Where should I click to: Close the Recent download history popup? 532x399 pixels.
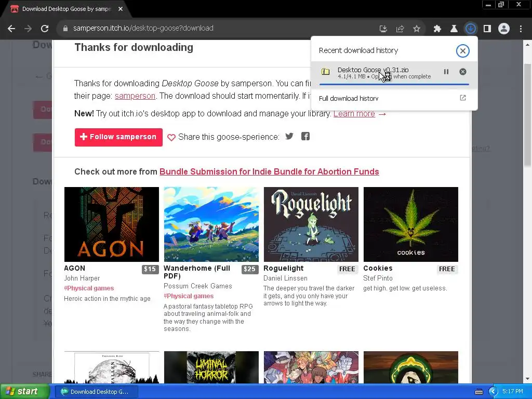(463, 51)
